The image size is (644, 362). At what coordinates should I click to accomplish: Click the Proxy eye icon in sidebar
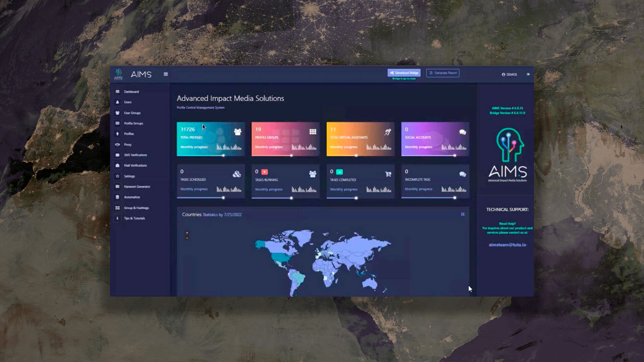click(117, 144)
